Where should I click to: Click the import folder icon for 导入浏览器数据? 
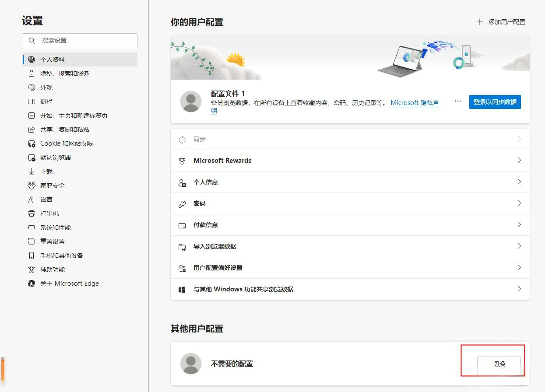pos(182,247)
